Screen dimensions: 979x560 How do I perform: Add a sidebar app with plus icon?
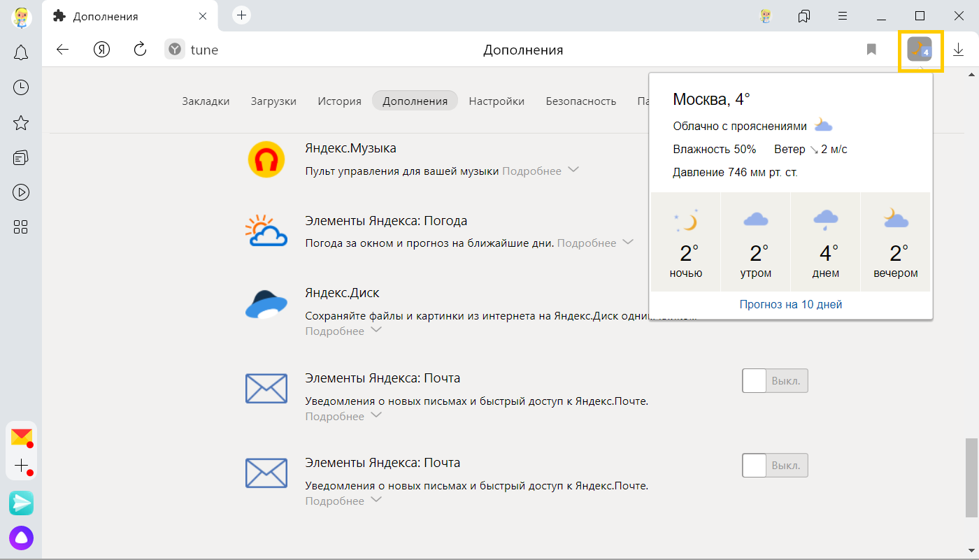tap(22, 466)
